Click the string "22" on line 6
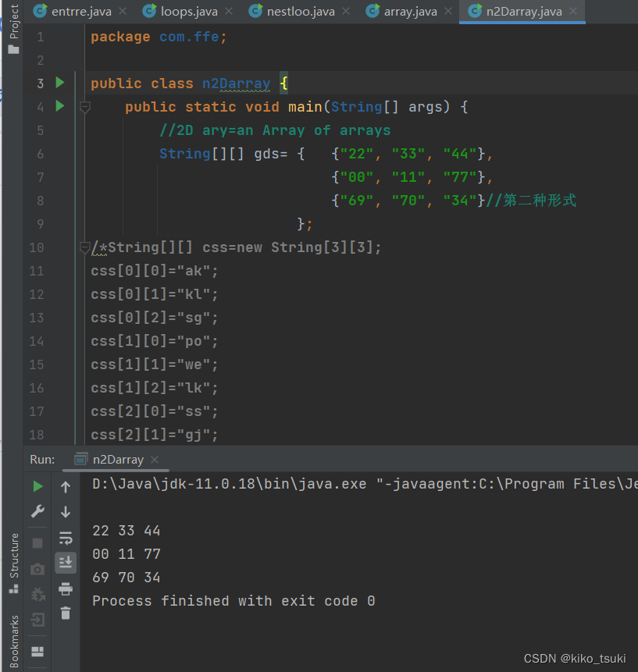638x672 pixels. tap(357, 154)
